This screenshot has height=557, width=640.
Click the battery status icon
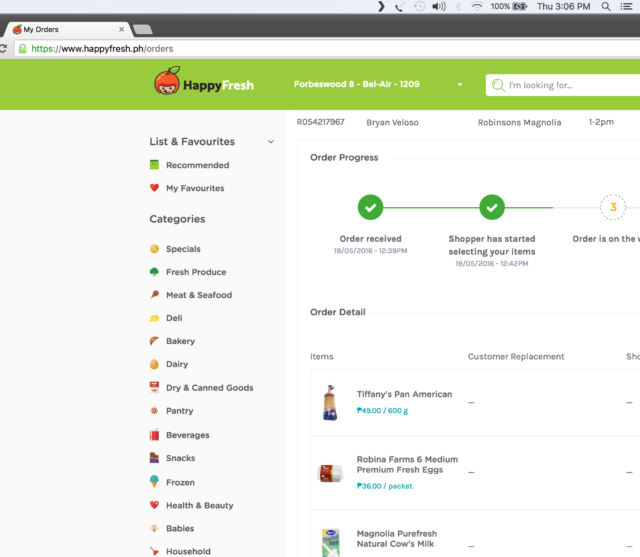tap(520, 7)
